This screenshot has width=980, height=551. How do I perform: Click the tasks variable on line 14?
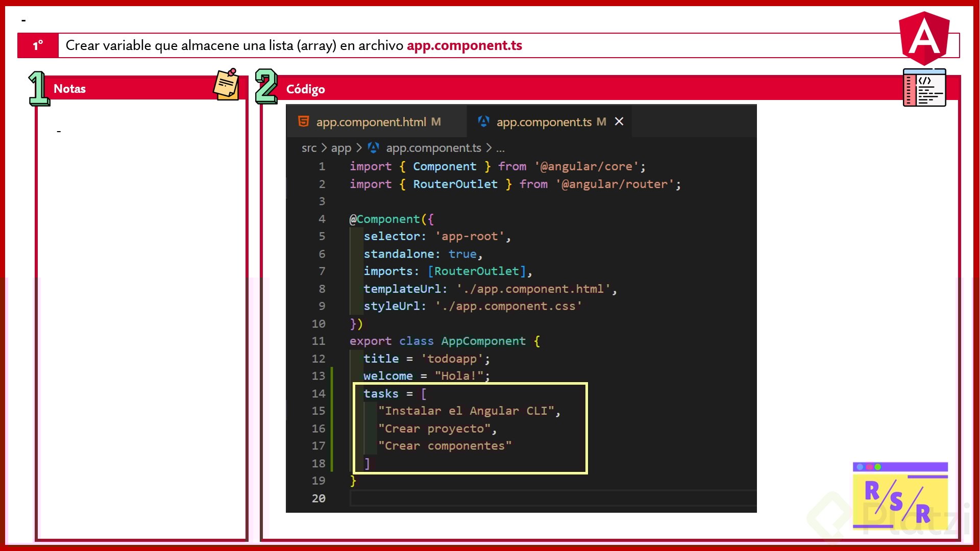(381, 393)
